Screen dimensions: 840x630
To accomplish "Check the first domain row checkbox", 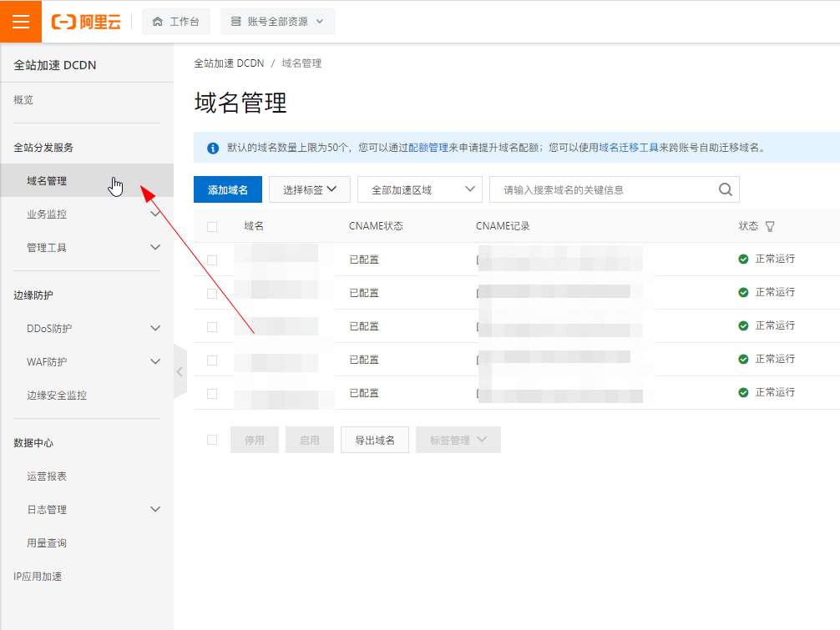I will point(212,260).
